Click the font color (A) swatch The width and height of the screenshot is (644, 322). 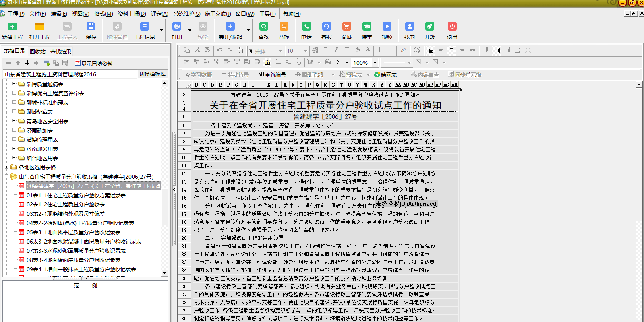pyautogui.click(x=368, y=50)
